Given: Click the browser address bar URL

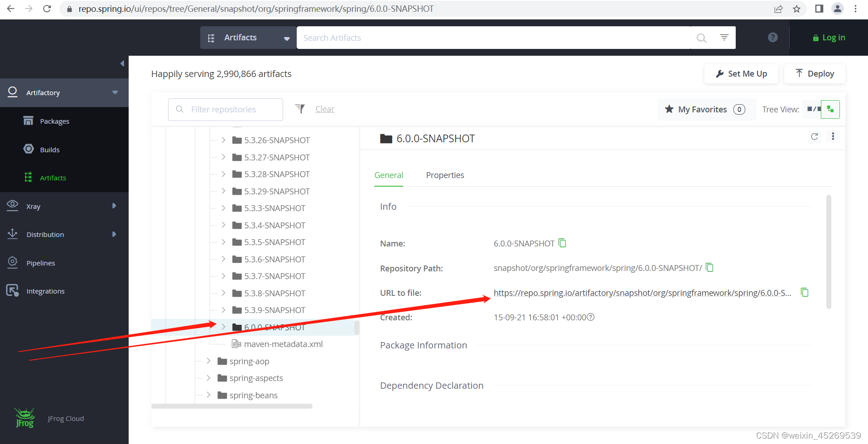Looking at the screenshot, I should click(256, 9).
